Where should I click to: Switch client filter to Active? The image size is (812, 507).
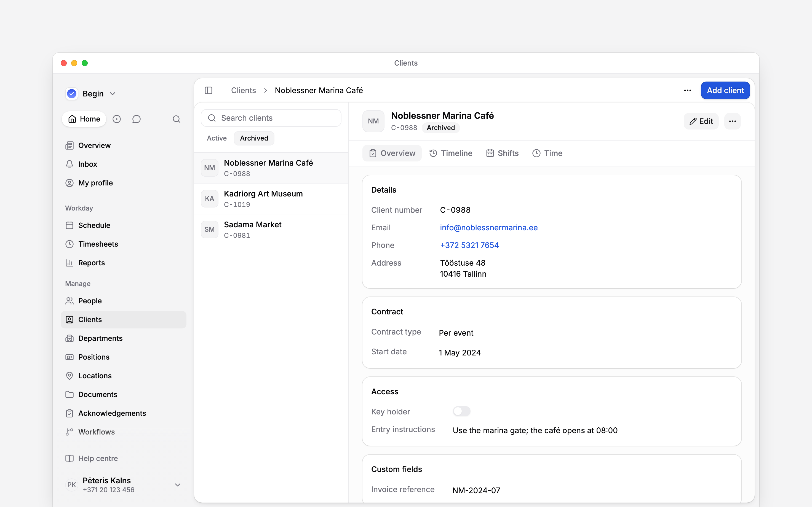[x=217, y=138]
